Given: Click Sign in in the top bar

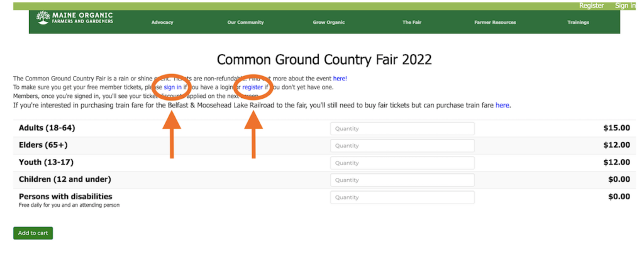Looking at the screenshot, I should tap(625, 6).
